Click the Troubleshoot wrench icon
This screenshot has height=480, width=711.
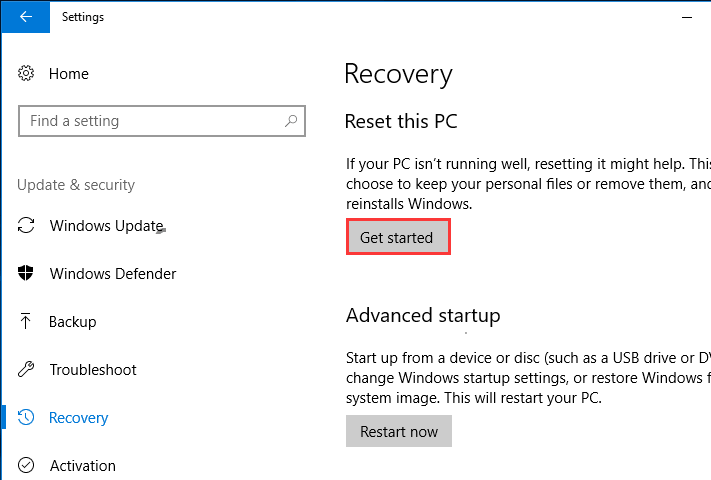tap(27, 370)
